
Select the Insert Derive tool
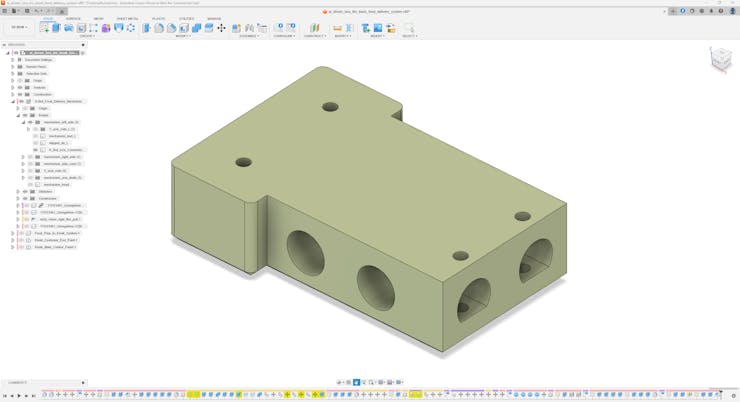366,28
